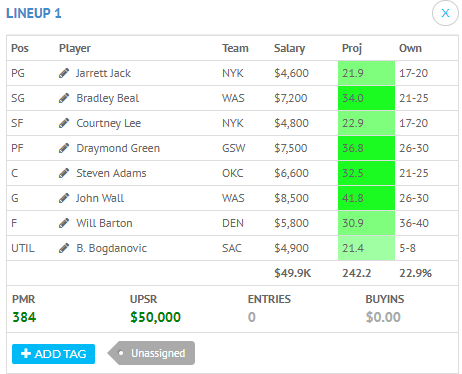Sort by the Salary column header
Screen dimensions: 462x374
point(289,48)
